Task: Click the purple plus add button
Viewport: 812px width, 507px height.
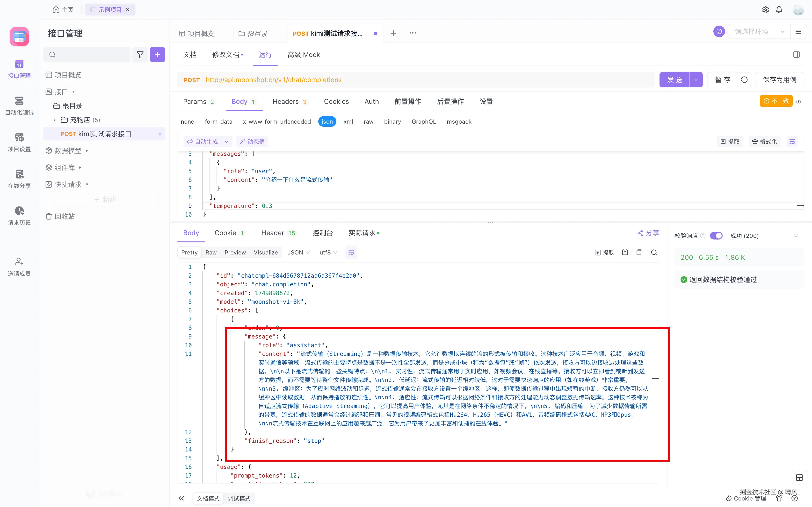Action: pyautogui.click(x=157, y=55)
